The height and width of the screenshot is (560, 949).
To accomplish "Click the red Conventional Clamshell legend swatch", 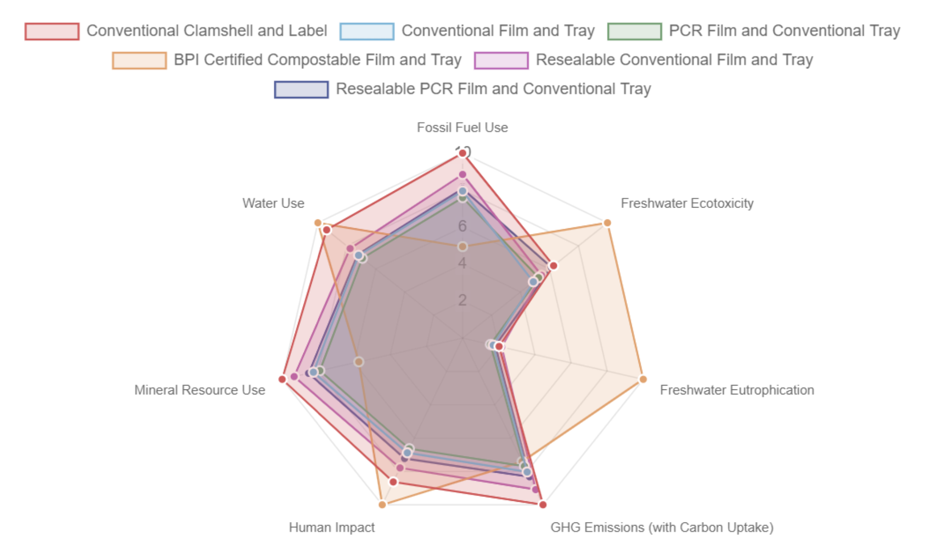I will [x=52, y=31].
